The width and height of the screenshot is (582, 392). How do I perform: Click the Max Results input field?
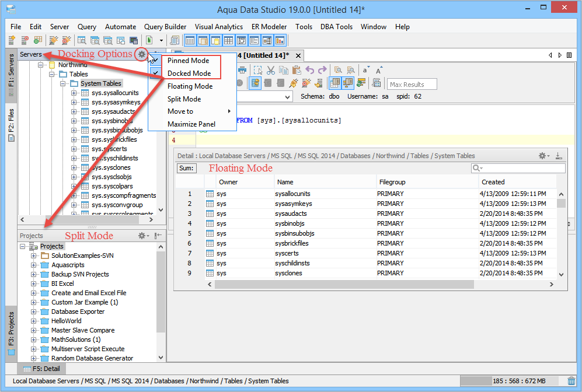pos(412,85)
